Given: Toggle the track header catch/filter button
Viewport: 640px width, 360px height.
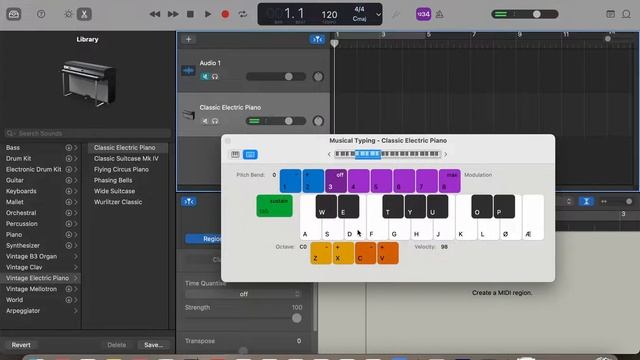Looking at the screenshot, I should click(x=317, y=39).
